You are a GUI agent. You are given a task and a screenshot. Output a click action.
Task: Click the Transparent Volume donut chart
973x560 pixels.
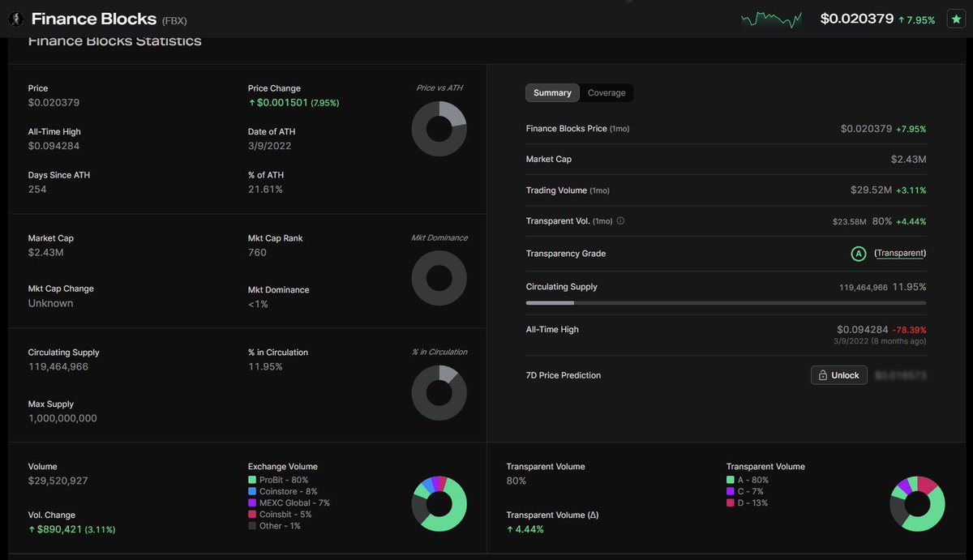[x=917, y=504]
